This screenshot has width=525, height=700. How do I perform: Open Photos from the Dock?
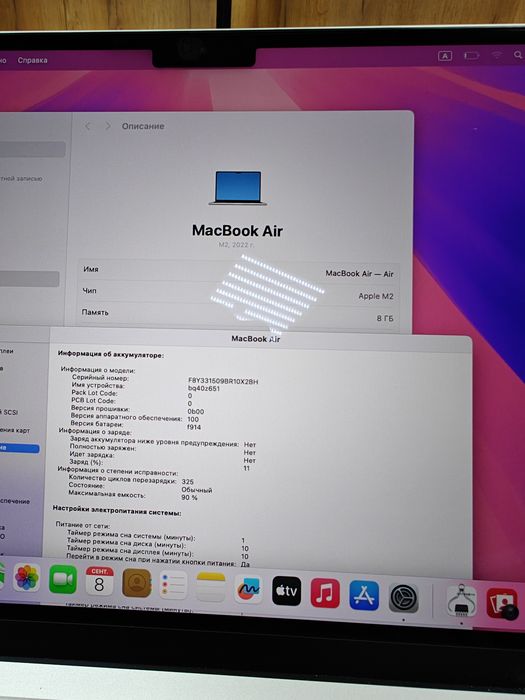tap(27, 578)
